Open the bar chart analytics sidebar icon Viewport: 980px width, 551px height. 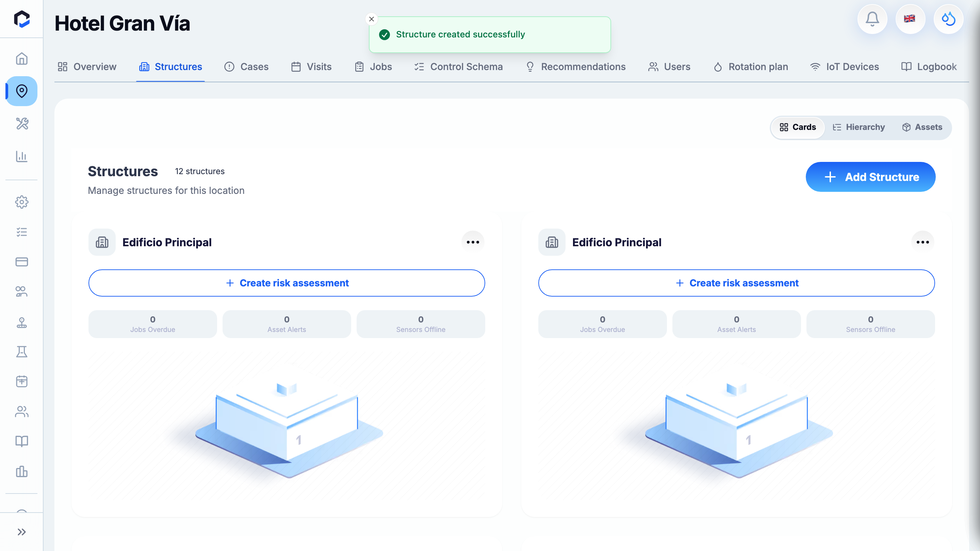[22, 156]
